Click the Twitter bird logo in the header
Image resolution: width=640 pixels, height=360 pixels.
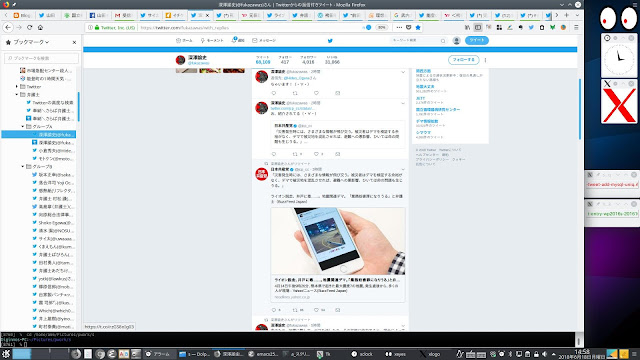(x=330, y=40)
